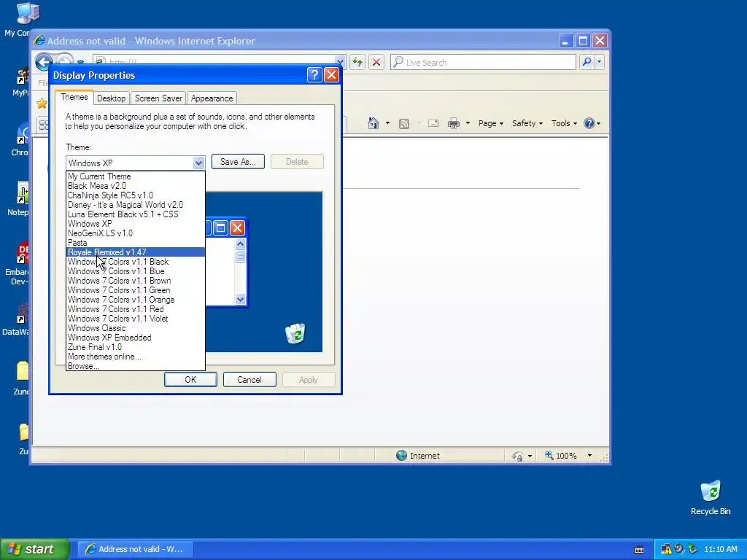Screen dimensions: 747x560
Task: Open the zoom level dropdown arrow
Action: 589,456
